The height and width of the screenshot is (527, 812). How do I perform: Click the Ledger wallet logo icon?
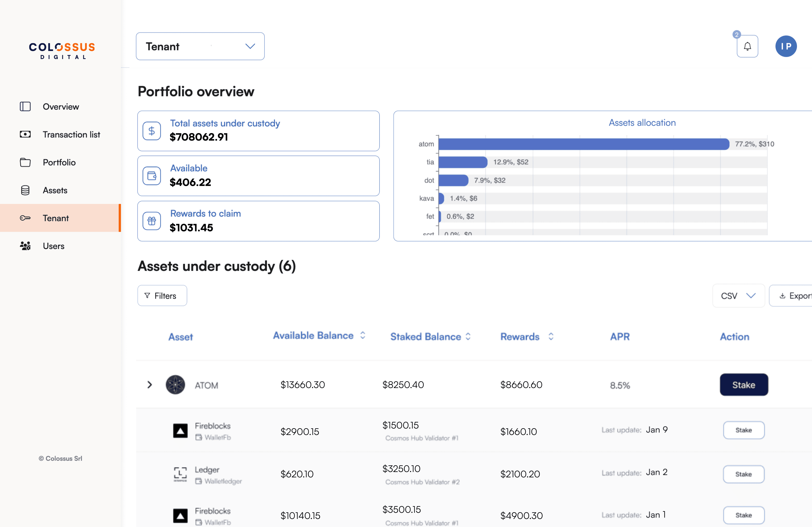[180, 474]
